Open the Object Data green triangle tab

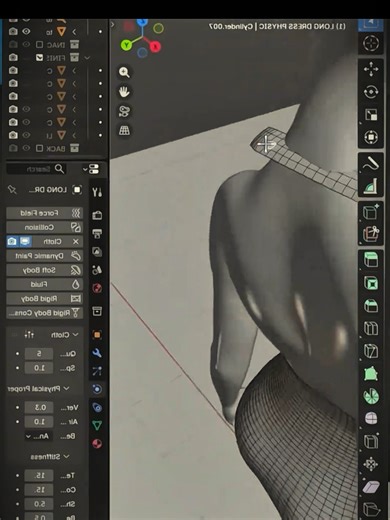[97, 425]
